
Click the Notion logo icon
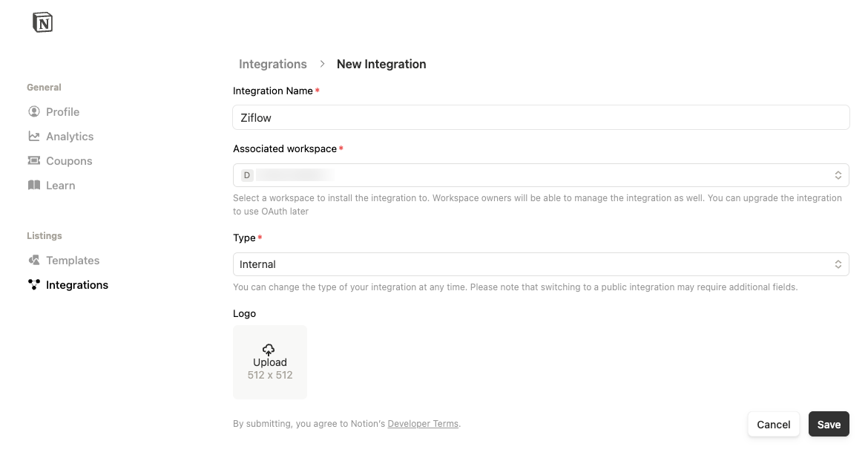point(43,23)
